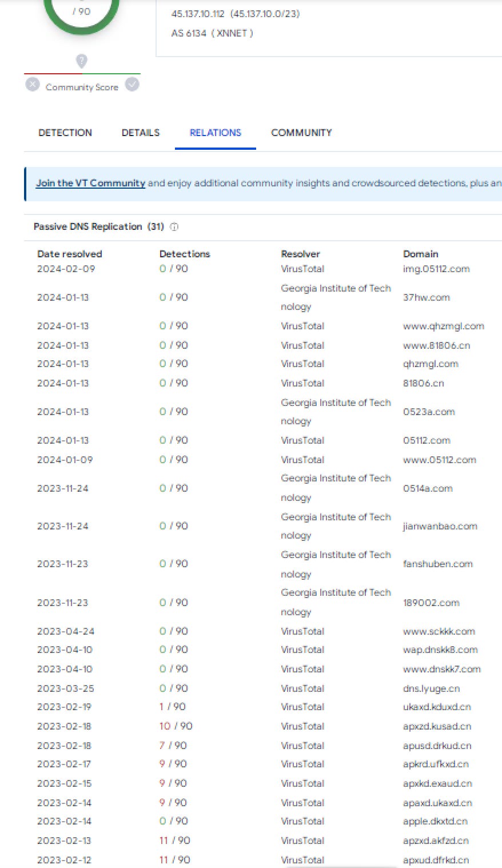Click the Passive DNS Replication (31) heading
The height and width of the screenshot is (868, 502).
(99, 227)
